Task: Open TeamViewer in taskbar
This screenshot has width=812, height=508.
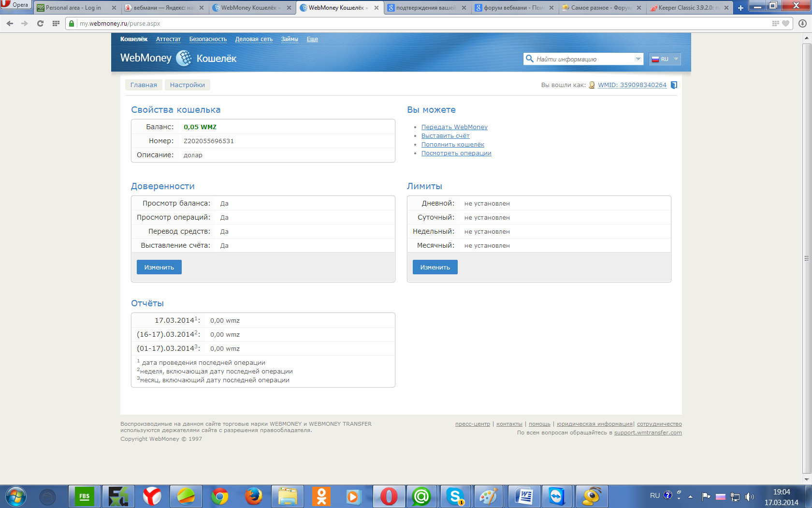Action: click(557, 496)
